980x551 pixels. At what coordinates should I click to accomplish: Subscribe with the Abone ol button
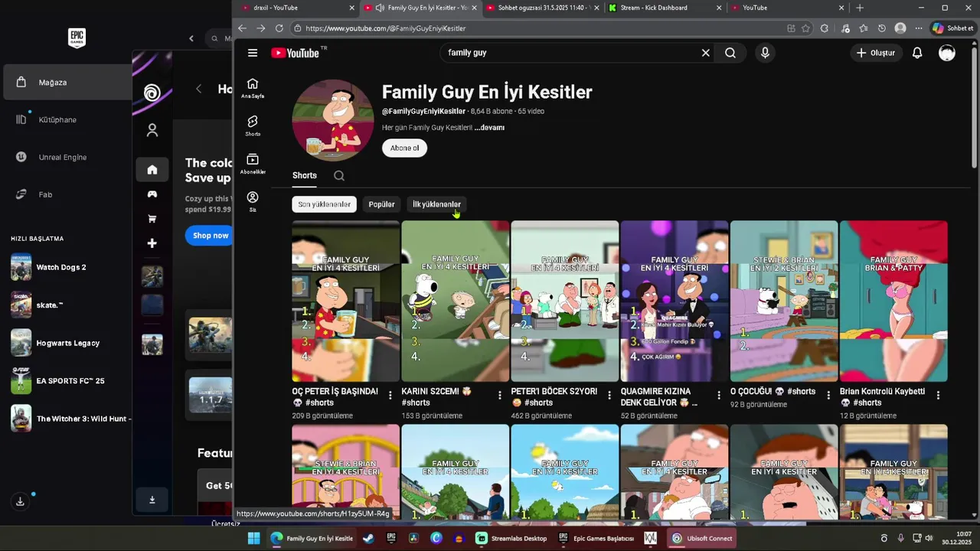click(x=404, y=148)
